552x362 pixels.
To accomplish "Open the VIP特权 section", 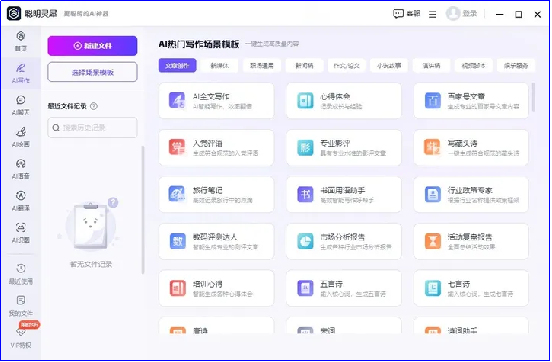I will [x=21, y=338].
